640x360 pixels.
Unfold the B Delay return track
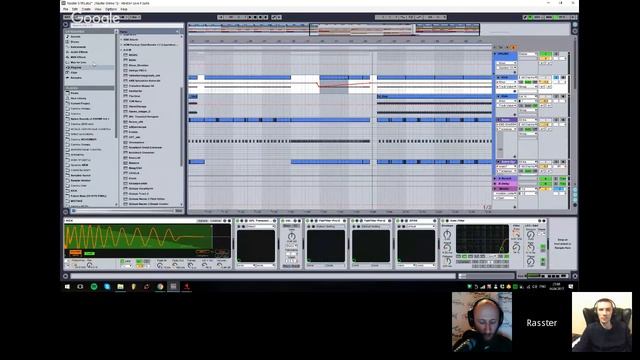[x=496, y=184]
